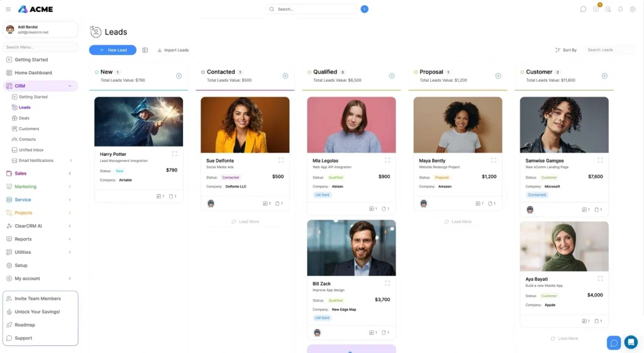Expand Mia Legolas card fullscreen icon

(387, 160)
